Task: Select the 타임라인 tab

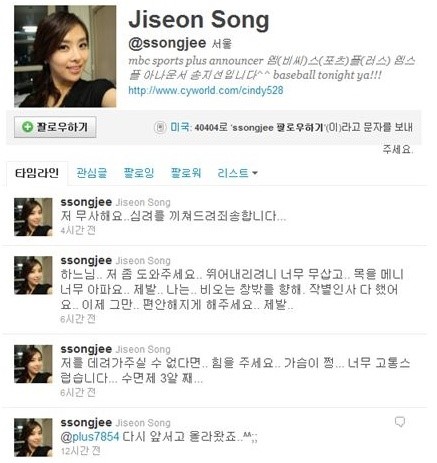Action: pos(37,173)
